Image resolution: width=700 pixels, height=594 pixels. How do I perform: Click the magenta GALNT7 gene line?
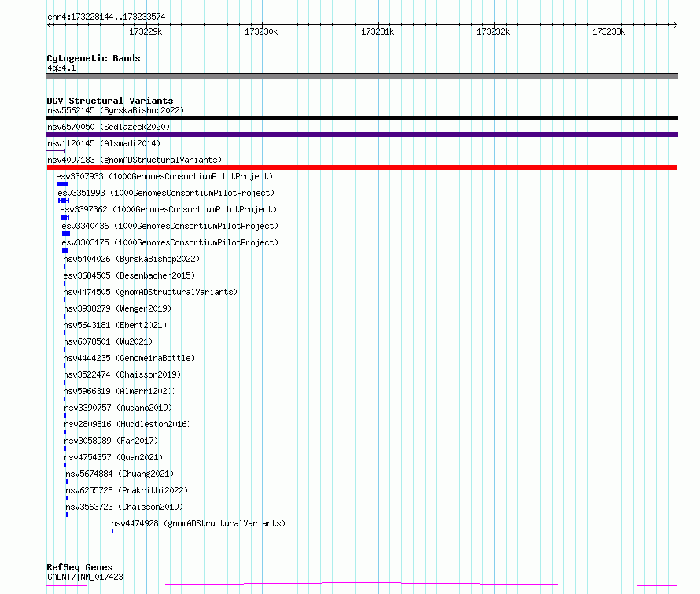(362, 584)
